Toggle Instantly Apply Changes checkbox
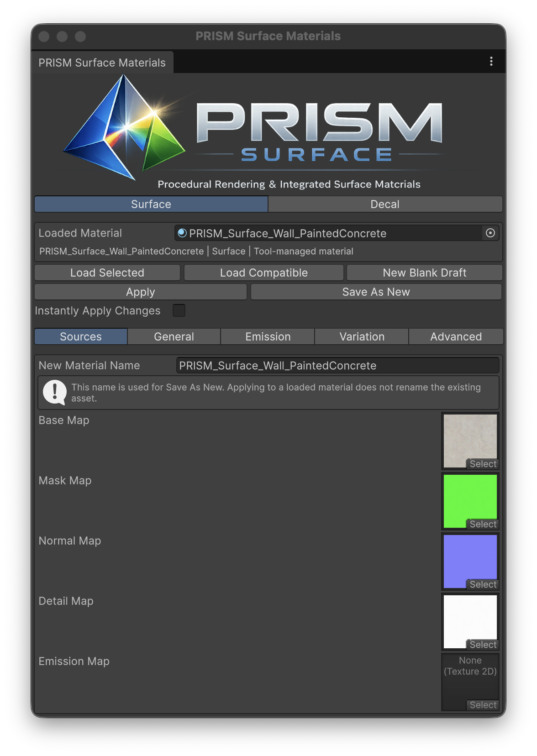The image size is (537, 756). [x=179, y=310]
